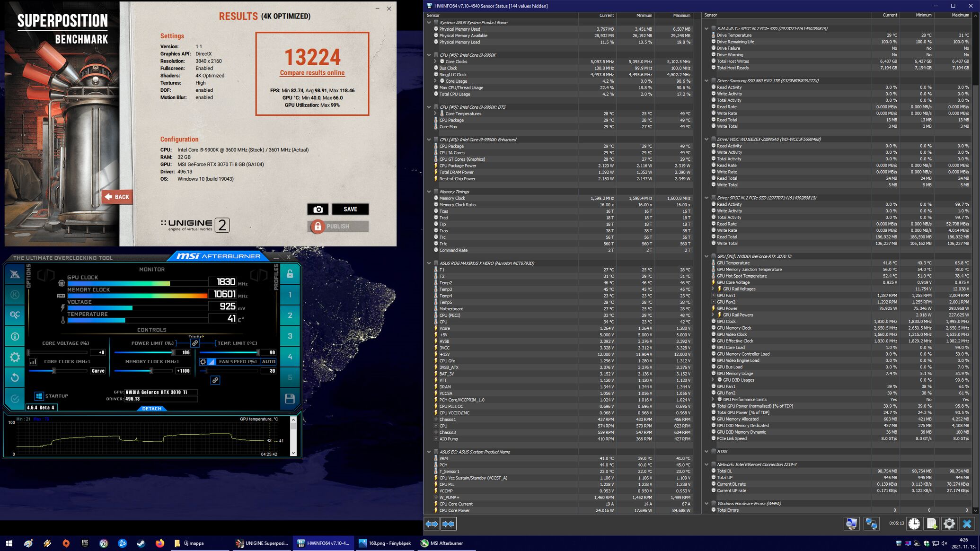Reset Afterburner settings to default
The image size is (980, 551).
click(x=15, y=377)
